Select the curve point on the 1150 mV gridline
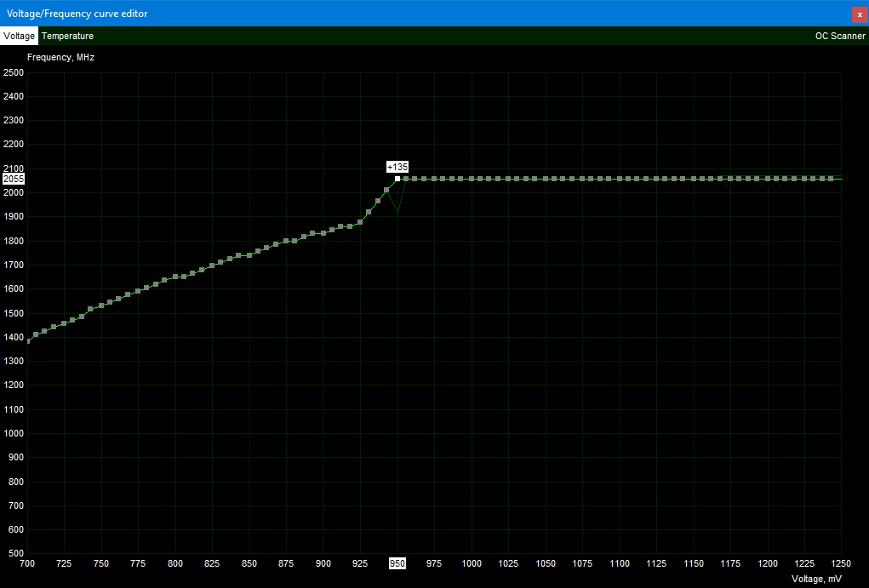This screenshot has height=588, width=869. tap(694, 179)
